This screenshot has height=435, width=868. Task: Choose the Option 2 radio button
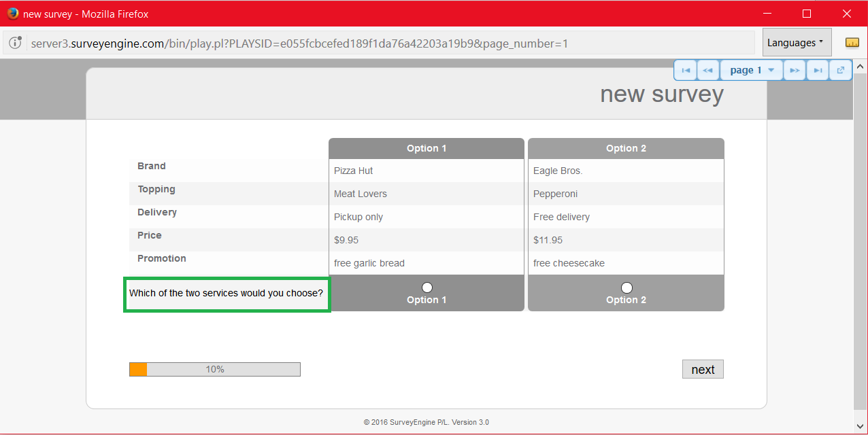pos(627,288)
